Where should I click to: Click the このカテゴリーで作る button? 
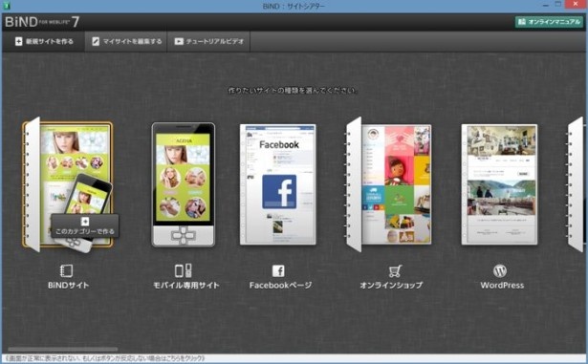(85, 226)
